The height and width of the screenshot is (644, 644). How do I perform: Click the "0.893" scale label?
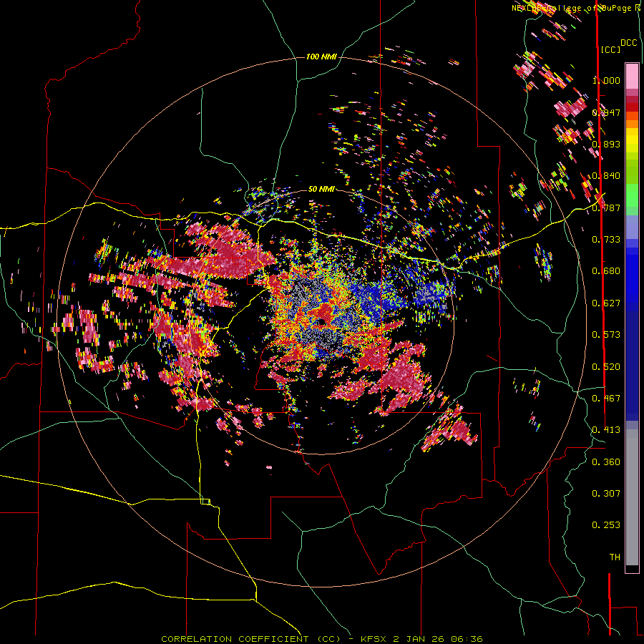coord(606,144)
